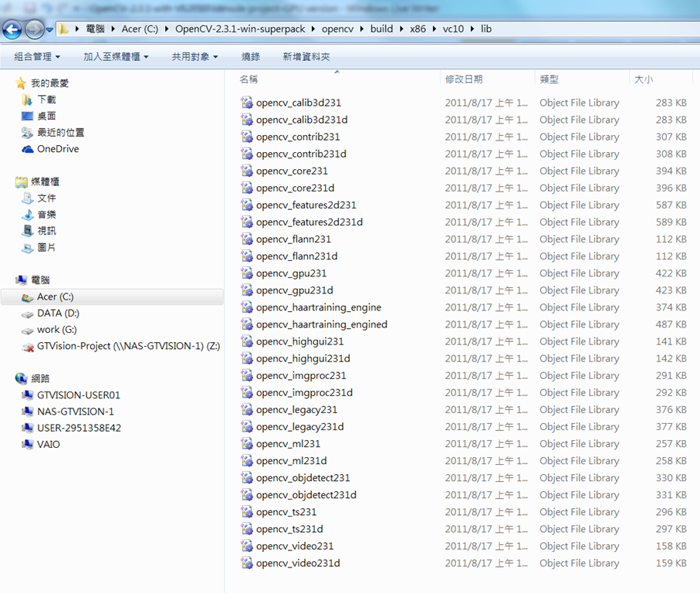Open recent pages dropdown beside Forward arrow
This screenshot has height=593, width=700.
tap(49, 30)
